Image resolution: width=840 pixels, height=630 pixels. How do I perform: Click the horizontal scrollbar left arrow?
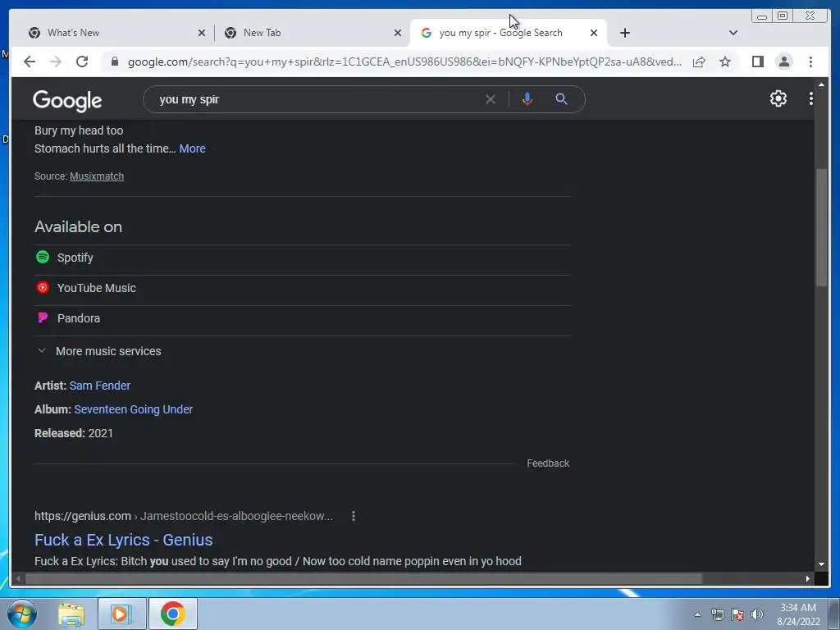click(x=19, y=578)
